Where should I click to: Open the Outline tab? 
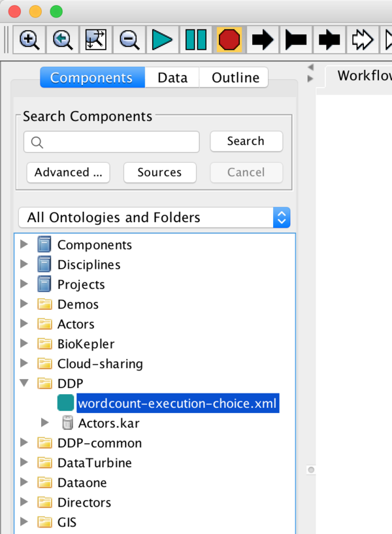coord(235,78)
